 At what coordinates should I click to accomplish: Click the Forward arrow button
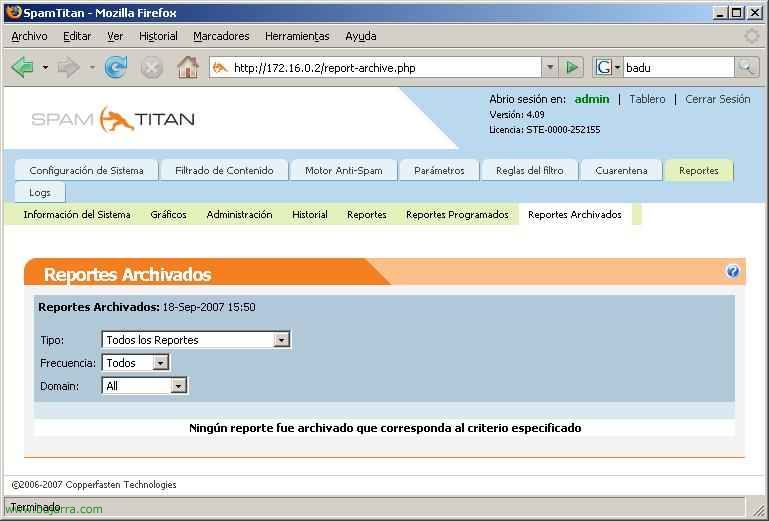point(68,67)
